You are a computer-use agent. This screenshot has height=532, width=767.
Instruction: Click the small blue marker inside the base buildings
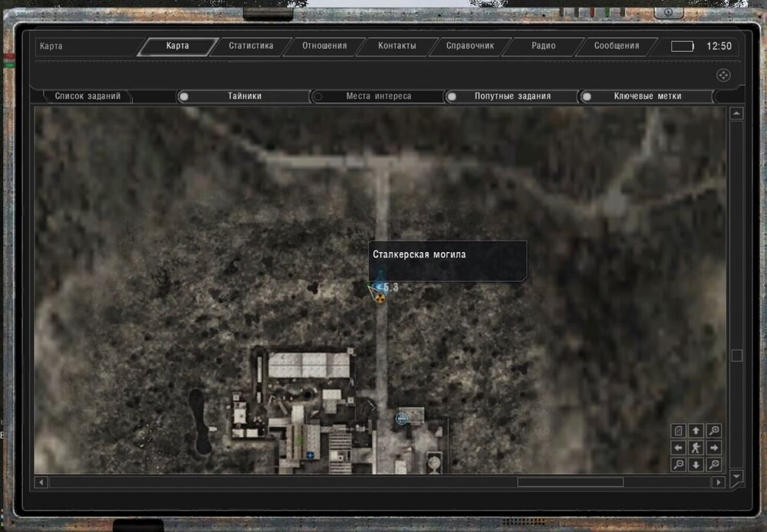[310, 455]
